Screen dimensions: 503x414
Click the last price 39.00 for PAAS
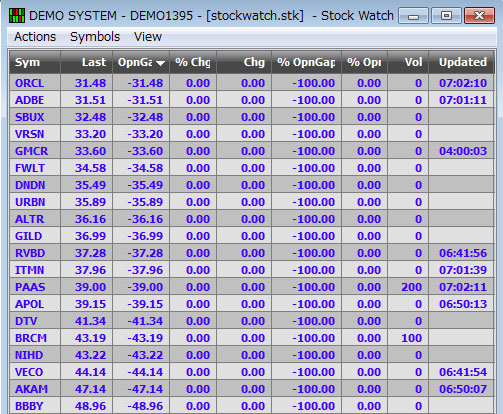tap(90, 287)
